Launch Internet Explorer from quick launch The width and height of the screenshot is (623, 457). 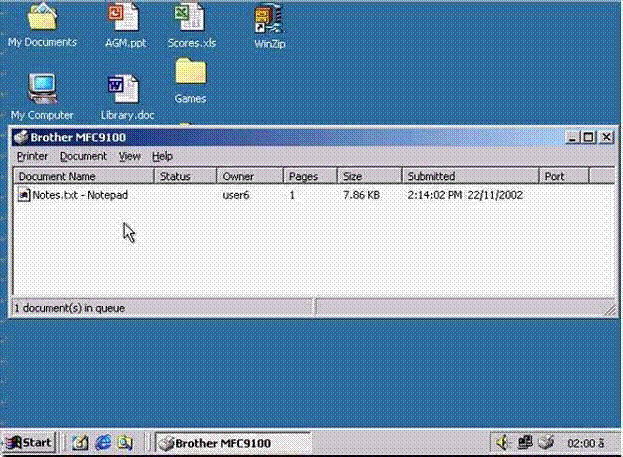(103, 442)
